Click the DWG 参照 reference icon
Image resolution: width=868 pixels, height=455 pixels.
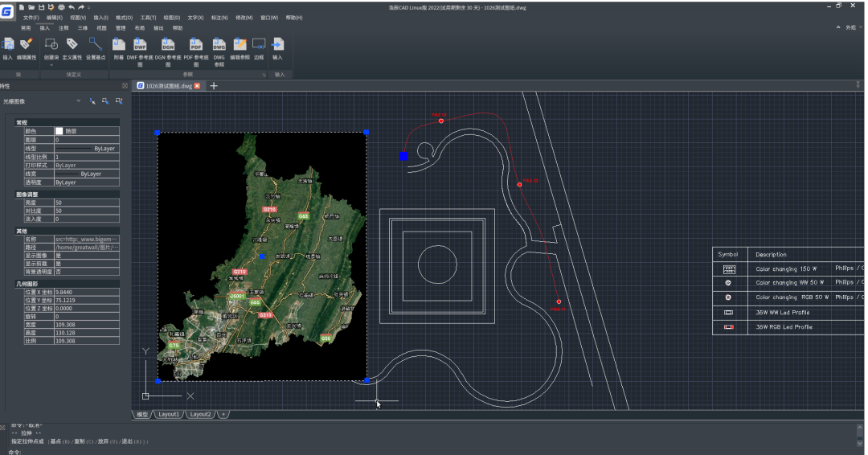[x=219, y=44]
